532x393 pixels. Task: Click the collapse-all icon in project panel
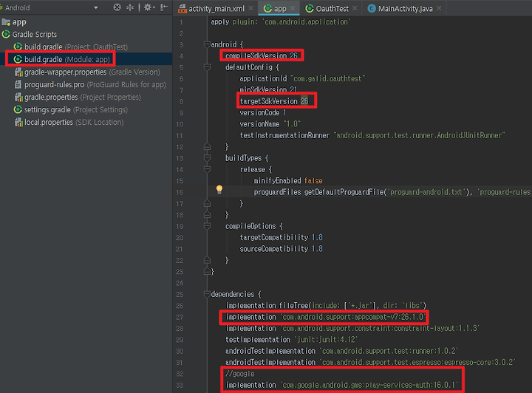point(130,7)
